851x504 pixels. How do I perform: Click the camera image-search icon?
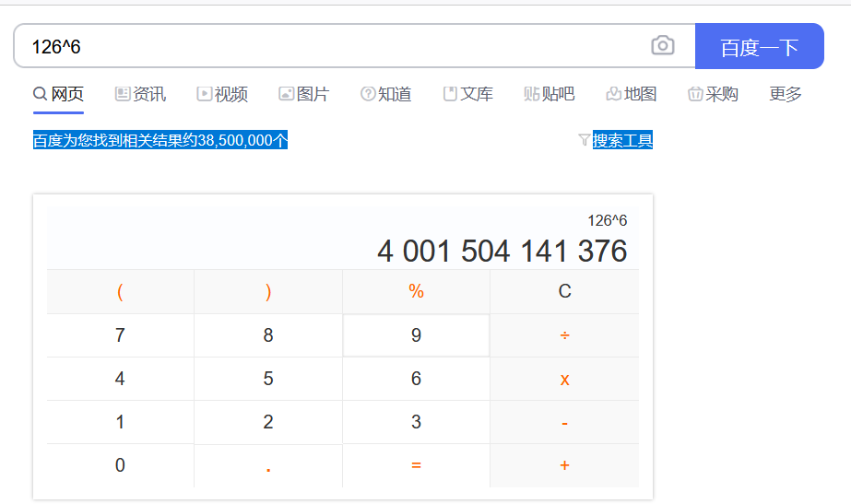point(663,45)
